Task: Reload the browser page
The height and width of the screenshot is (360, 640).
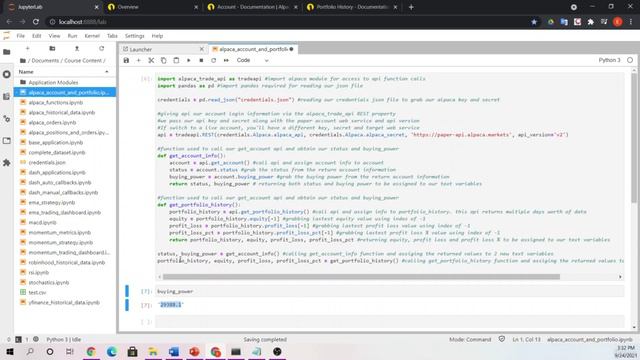Action: (36, 22)
